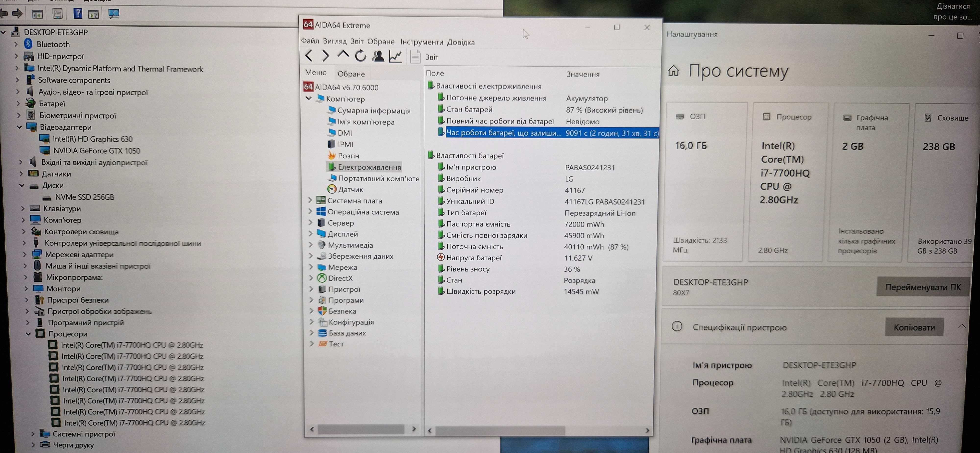Switch to the Обране tab in sidebar
Image resolution: width=980 pixels, height=453 pixels.
(351, 74)
